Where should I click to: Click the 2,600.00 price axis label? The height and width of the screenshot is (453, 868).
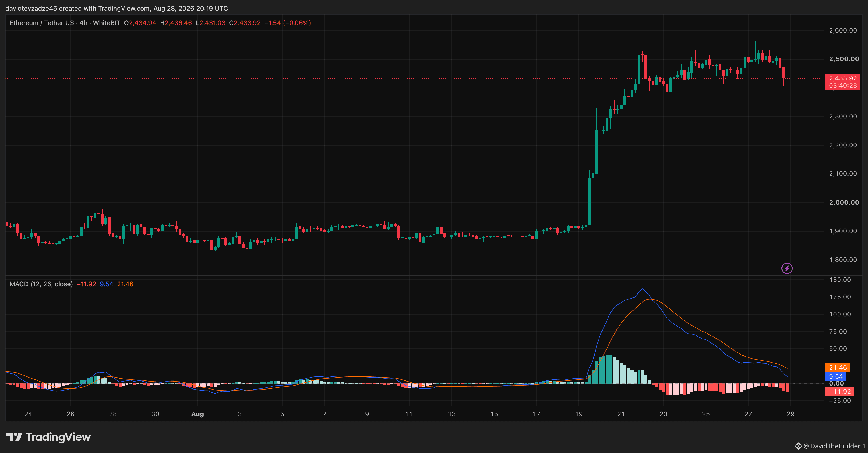point(843,30)
